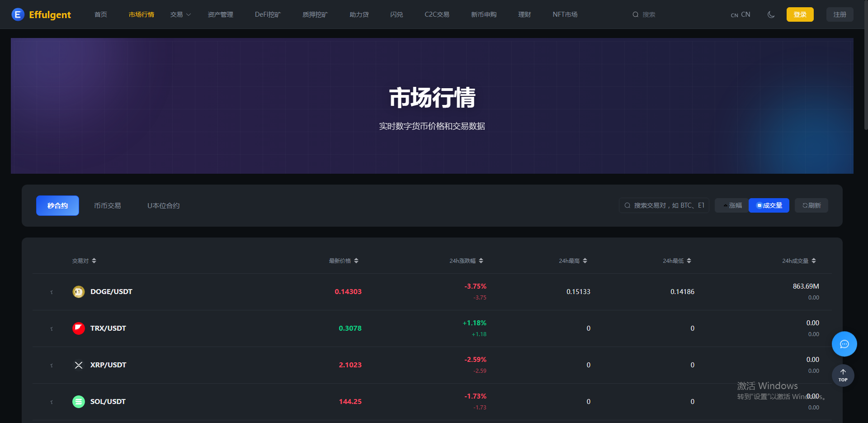The width and height of the screenshot is (868, 423).
Task: Open the NFT市场 menu item
Action: pyautogui.click(x=565, y=14)
